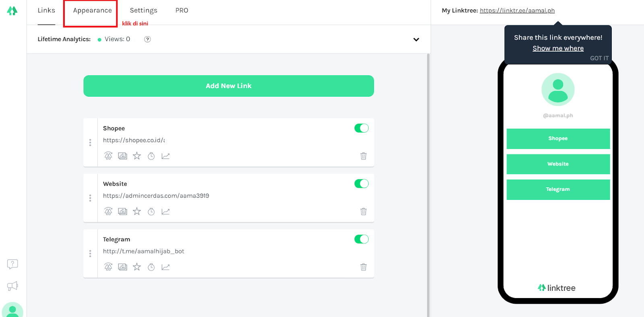View Shopee link analytics chart icon
Image resolution: width=644 pixels, height=317 pixels.
[x=165, y=156]
